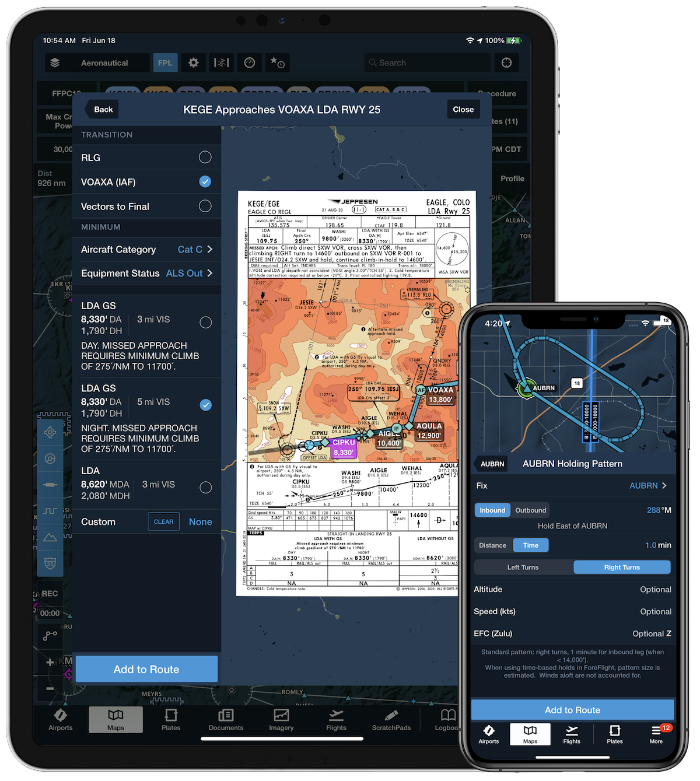Open the Maps tab on the iPad
This screenshot has width=700, height=781.
coord(116,720)
